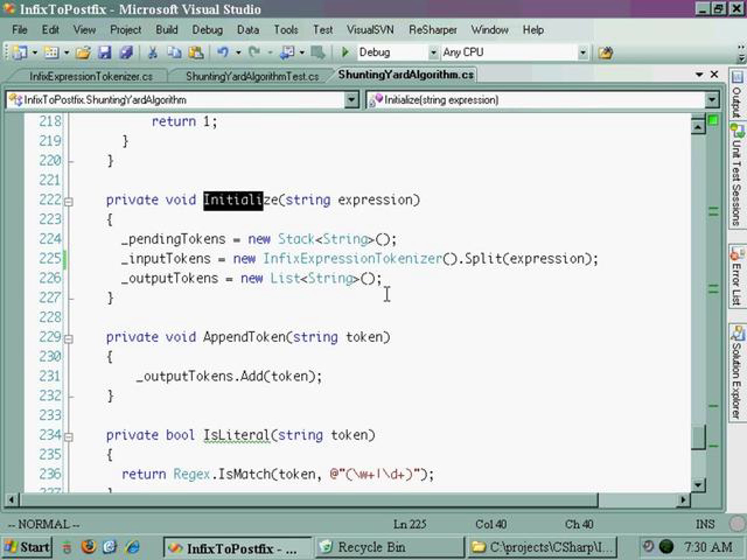Start debugging with the green play icon
747x560 pixels.
tap(345, 52)
